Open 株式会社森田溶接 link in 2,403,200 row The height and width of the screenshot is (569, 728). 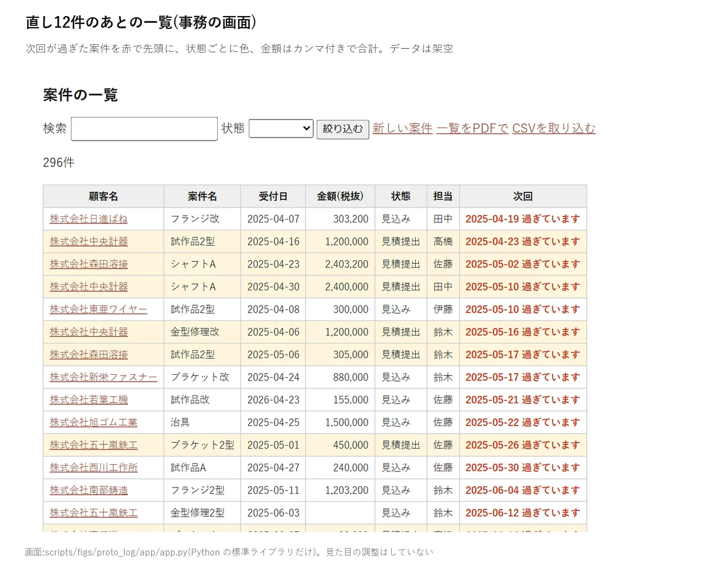point(89,264)
